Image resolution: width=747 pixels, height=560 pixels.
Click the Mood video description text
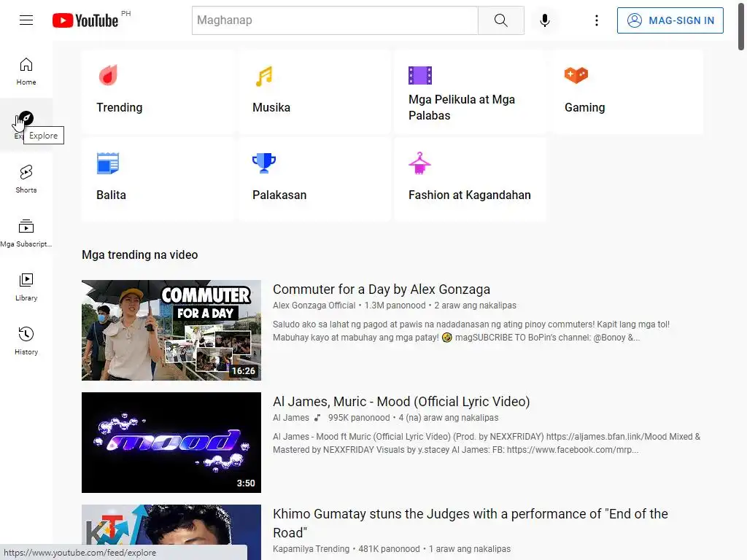(486, 443)
